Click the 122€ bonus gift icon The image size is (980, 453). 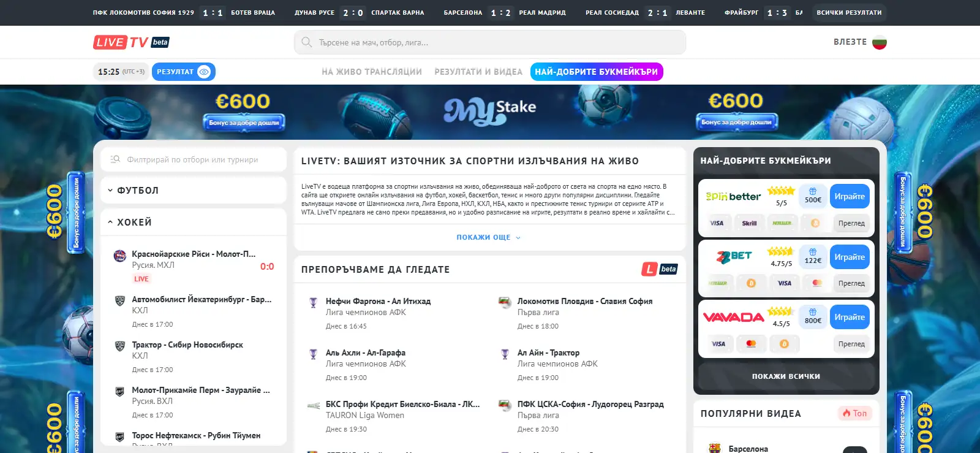click(x=813, y=252)
